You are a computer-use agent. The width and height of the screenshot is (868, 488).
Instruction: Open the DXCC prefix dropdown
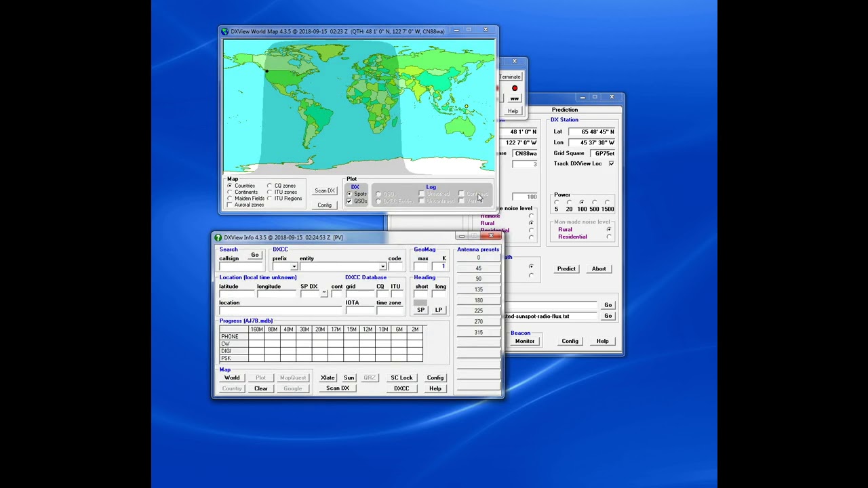(294, 266)
